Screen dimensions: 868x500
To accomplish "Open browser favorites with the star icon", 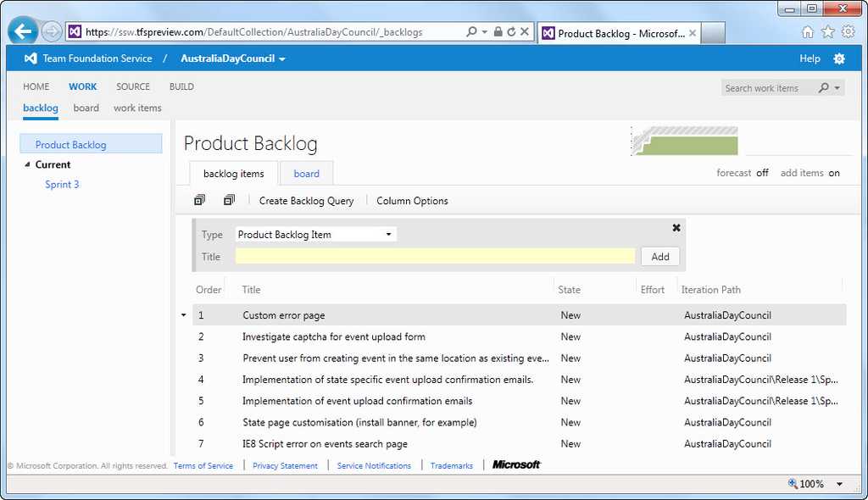I will pyautogui.click(x=826, y=31).
